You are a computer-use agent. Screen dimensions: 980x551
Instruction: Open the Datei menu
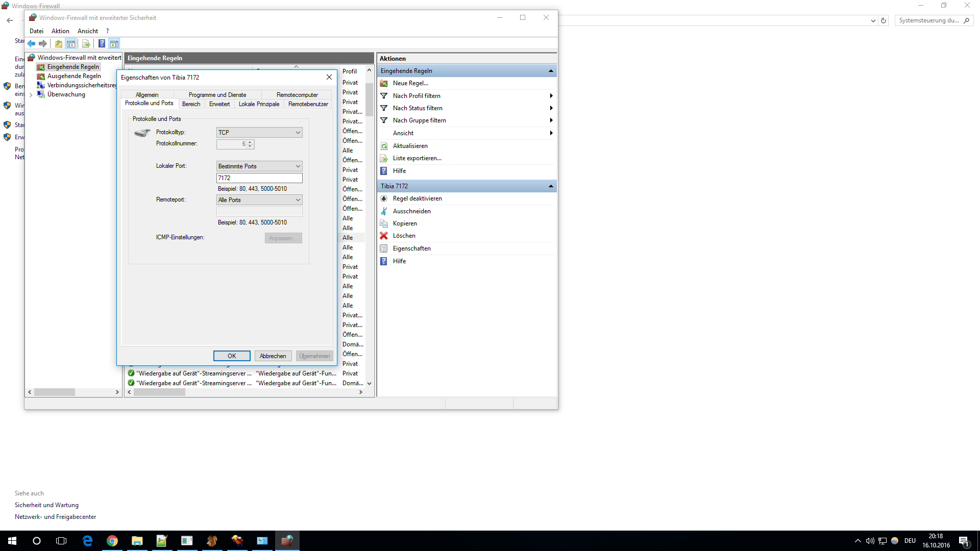36,31
